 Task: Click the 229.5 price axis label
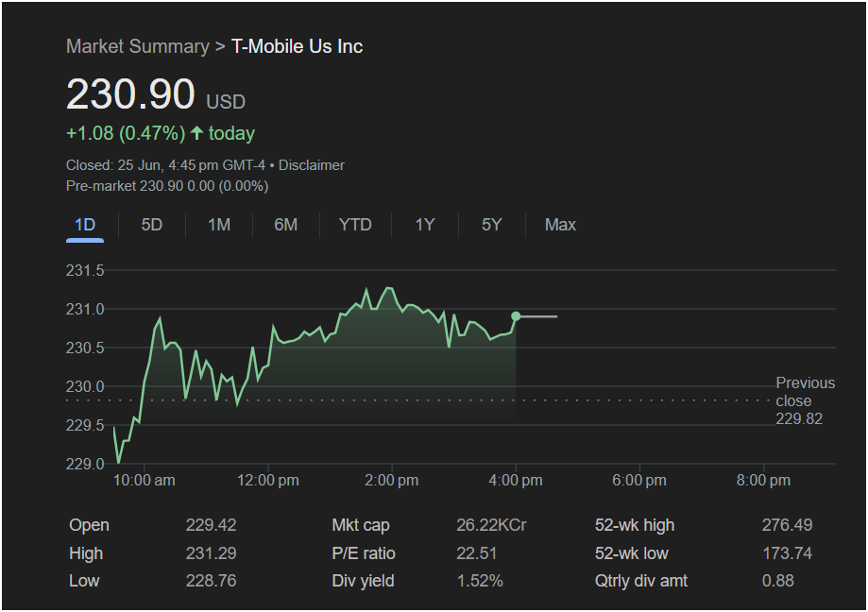(85, 426)
